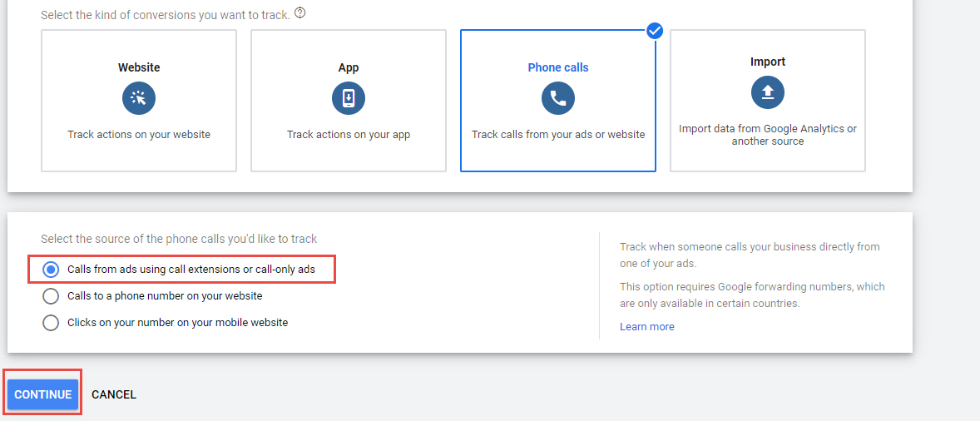Viewport: 980px width, 421px height.
Task: Click the Phone calls handset icon
Action: pos(558,98)
